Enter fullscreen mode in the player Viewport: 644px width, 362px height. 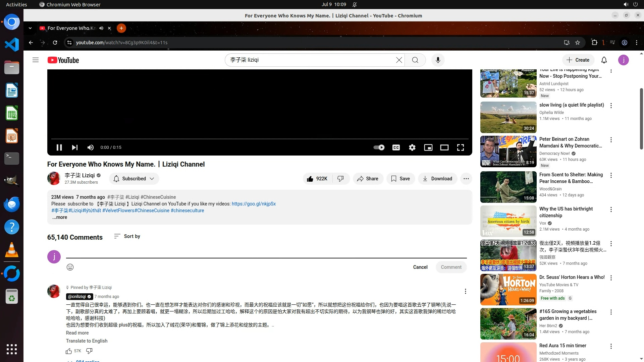pyautogui.click(x=460, y=147)
